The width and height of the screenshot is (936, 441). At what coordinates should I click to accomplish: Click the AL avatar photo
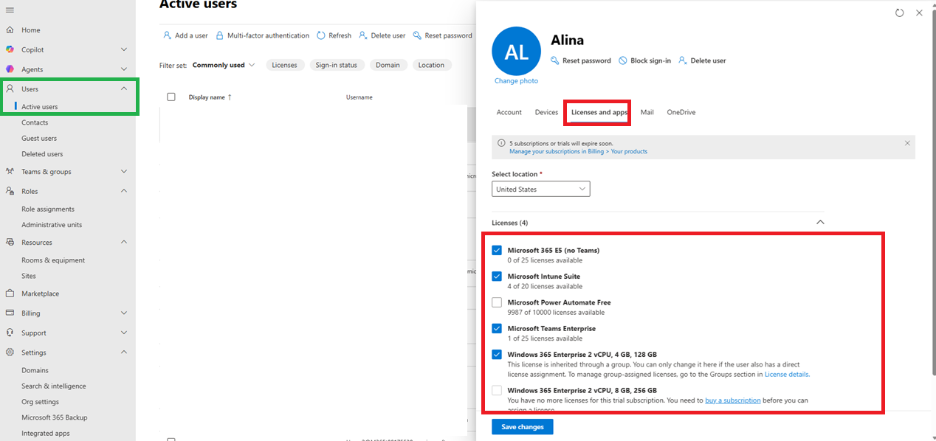(516, 51)
